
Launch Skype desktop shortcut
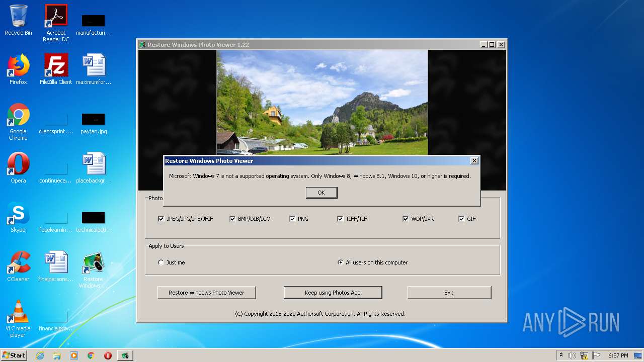point(18,217)
